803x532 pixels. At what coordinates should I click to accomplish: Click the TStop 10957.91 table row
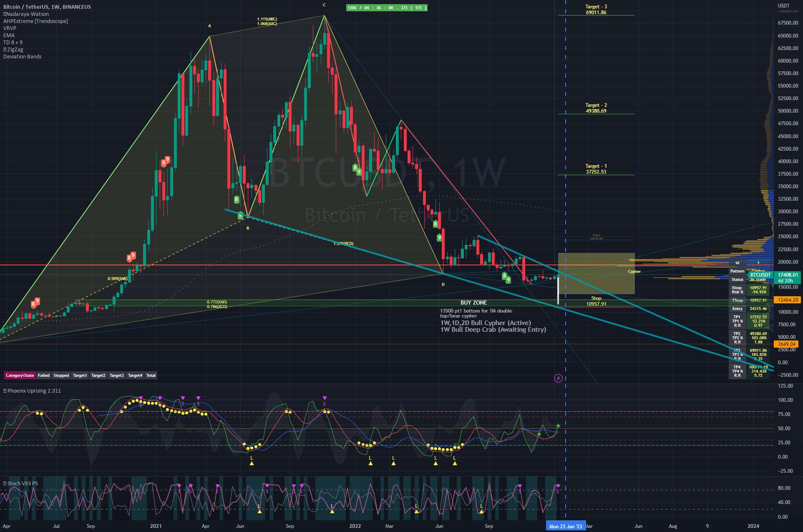749,300
